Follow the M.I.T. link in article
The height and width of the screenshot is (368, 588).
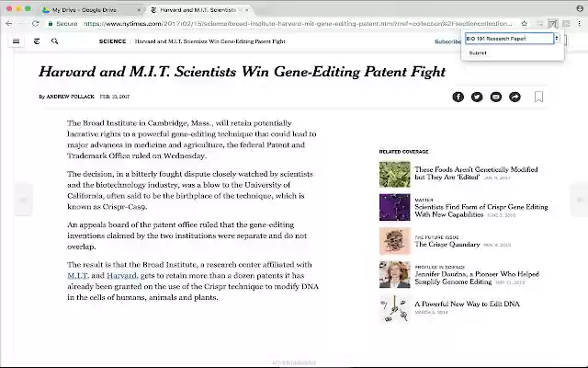click(77, 276)
